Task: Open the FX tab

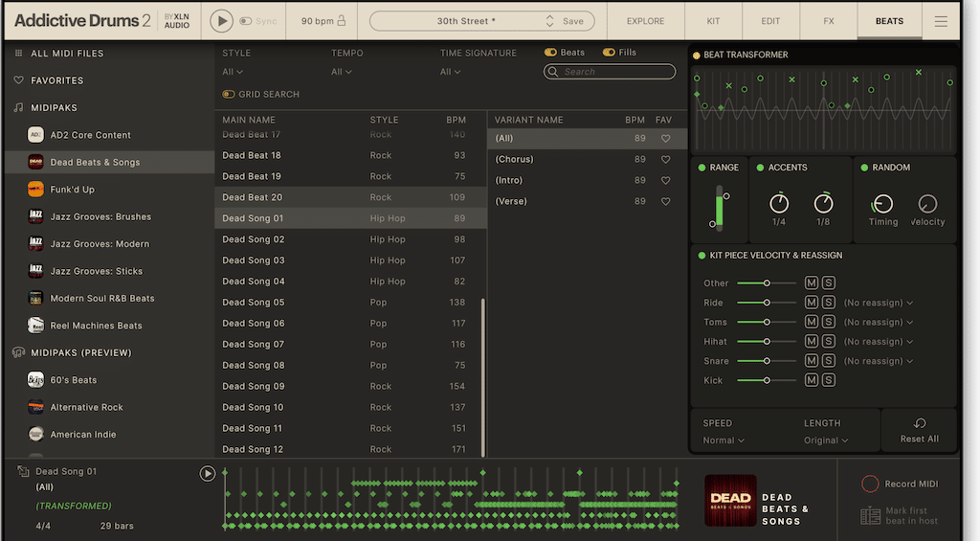Action: (x=829, y=21)
